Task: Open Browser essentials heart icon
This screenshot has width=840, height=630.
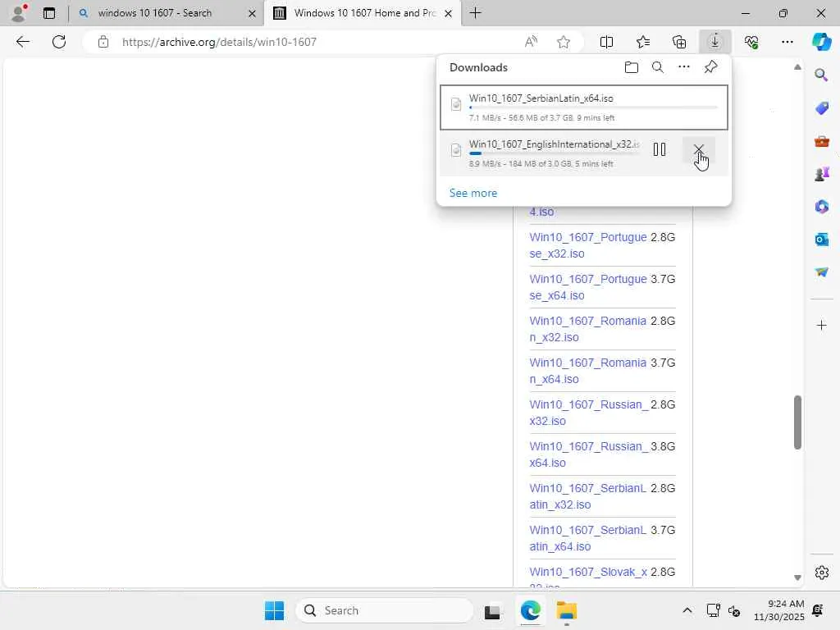Action: click(751, 42)
